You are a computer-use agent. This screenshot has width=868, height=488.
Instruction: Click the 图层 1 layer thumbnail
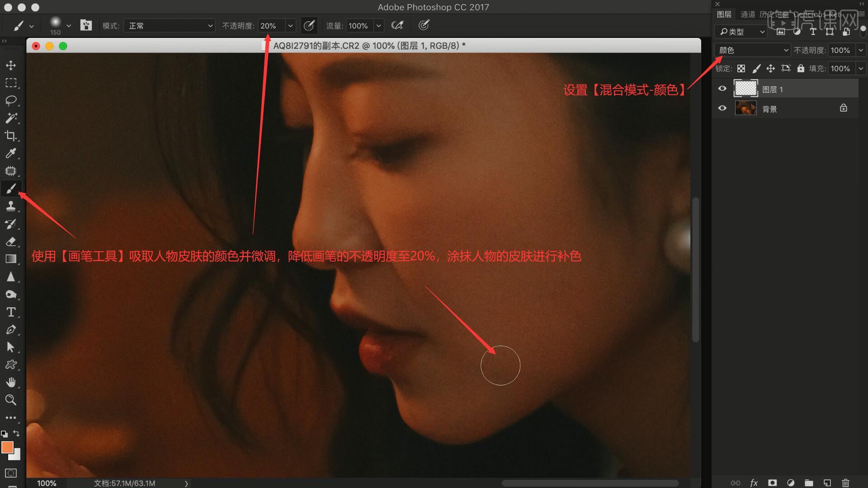[745, 89]
